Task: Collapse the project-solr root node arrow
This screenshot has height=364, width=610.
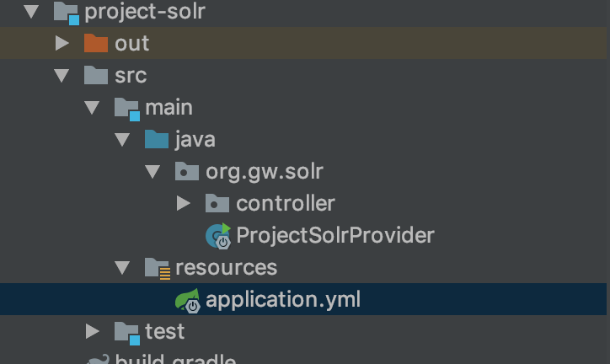Action: pos(31,12)
